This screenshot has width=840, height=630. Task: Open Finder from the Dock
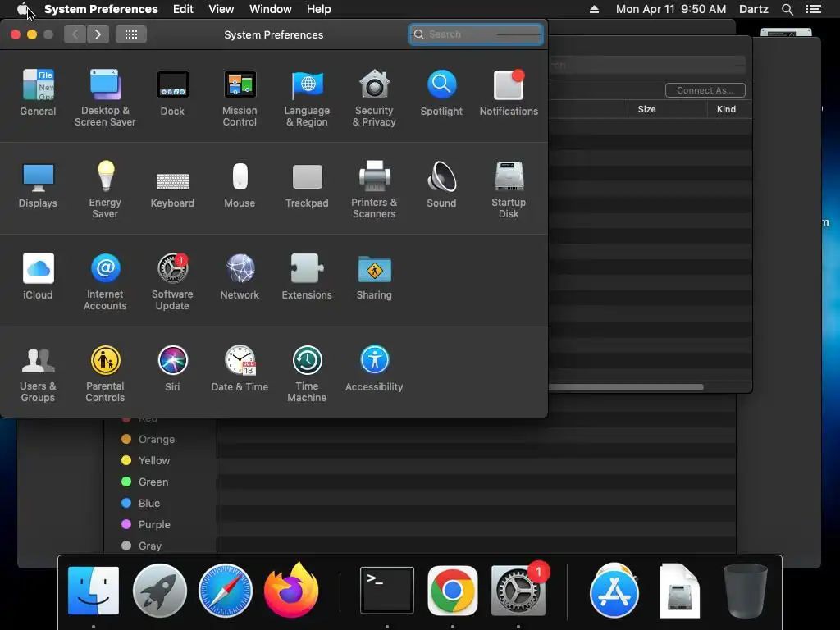click(94, 591)
